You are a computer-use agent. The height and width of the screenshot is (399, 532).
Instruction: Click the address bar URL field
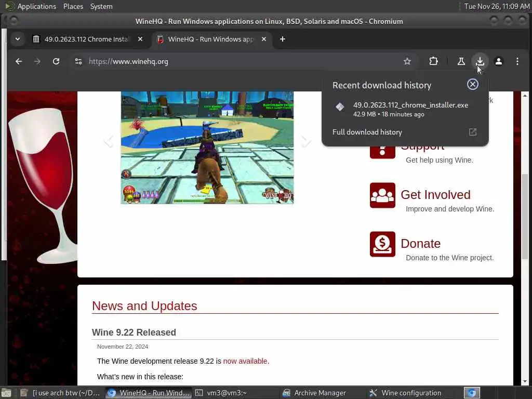243,61
